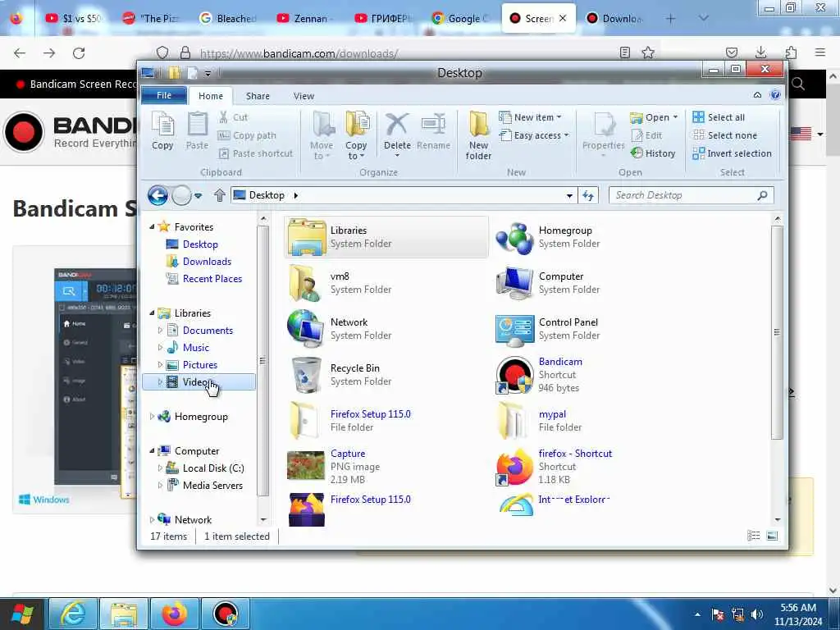Image resolution: width=840 pixels, height=630 pixels.
Task: Select Pictures in the navigation pane
Action: 200,365
